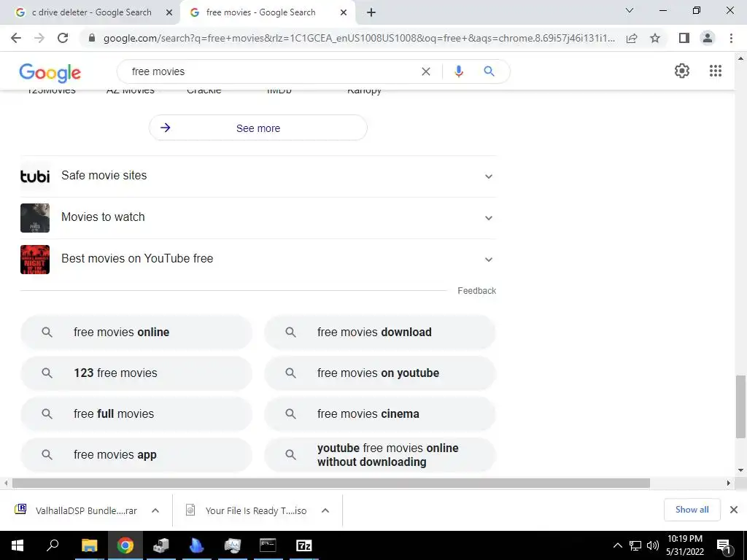The height and width of the screenshot is (560, 747).
Task: Open Chrome three-dot menu
Action: (731, 38)
